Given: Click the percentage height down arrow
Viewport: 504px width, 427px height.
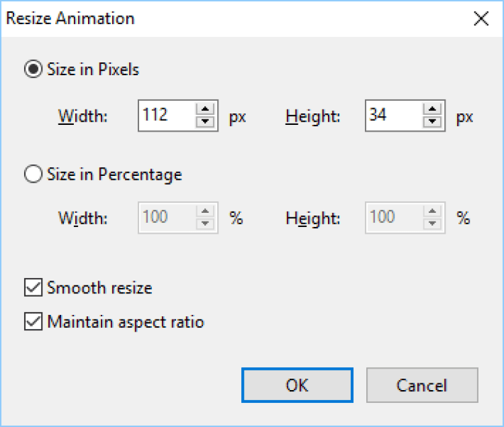Looking at the screenshot, I should coord(433,224).
